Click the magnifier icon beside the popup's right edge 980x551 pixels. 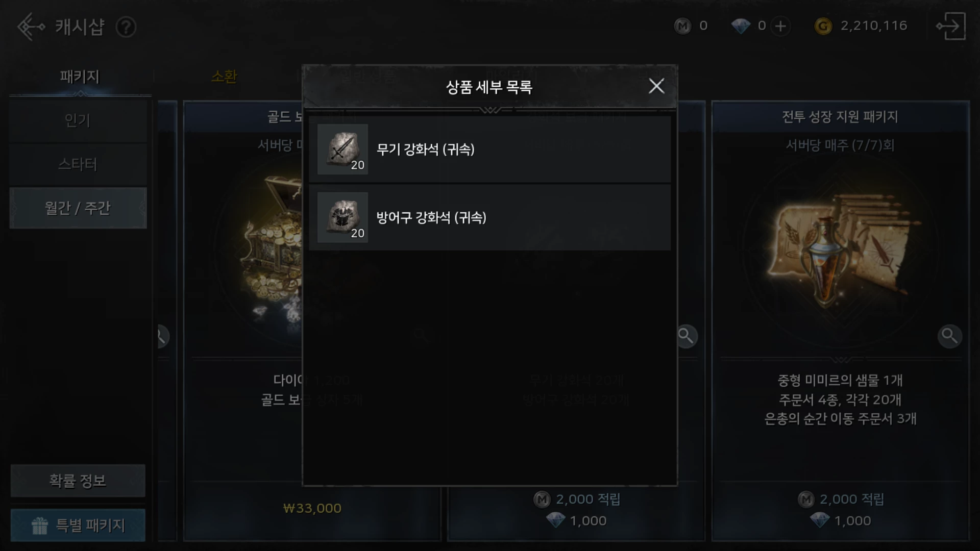click(687, 336)
